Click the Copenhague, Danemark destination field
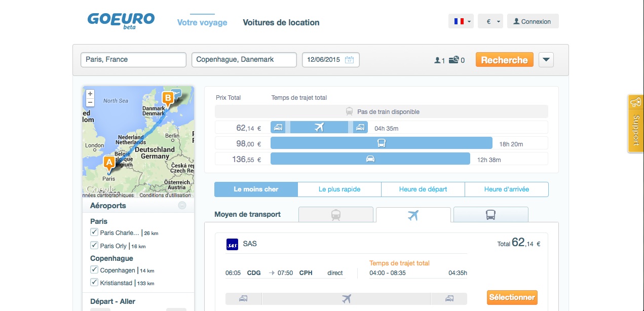 click(244, 60)
